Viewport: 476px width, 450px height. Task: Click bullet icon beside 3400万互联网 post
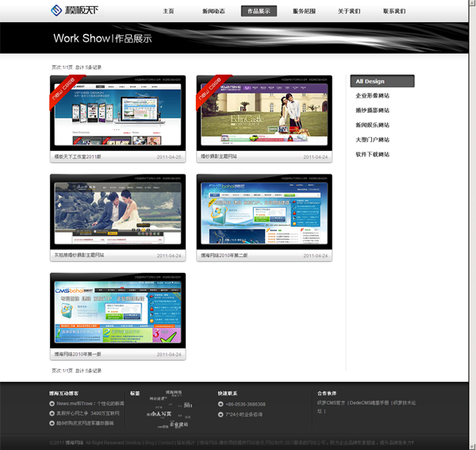pyautogui.click(x=52, y=413)
